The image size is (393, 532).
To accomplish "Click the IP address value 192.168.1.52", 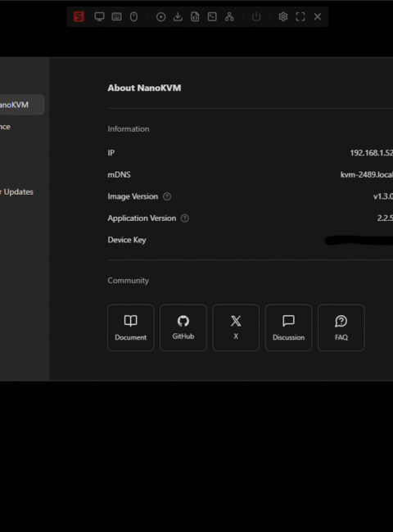I will [x=371, y=153].
